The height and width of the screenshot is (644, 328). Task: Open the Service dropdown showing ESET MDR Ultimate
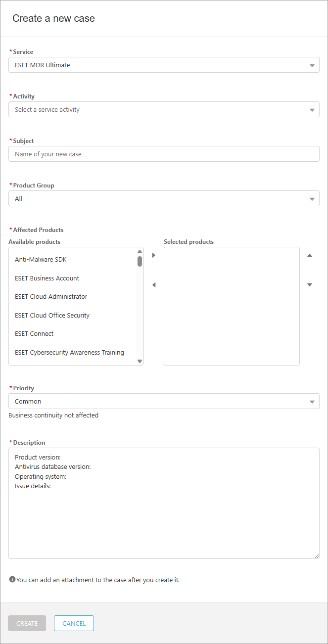(164, 65)
